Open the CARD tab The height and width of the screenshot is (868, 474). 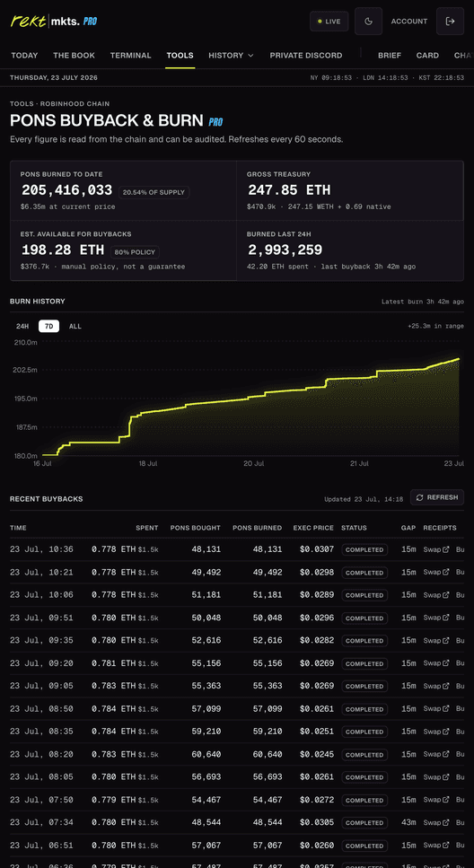pyautogui.click(x=427, y=56)
